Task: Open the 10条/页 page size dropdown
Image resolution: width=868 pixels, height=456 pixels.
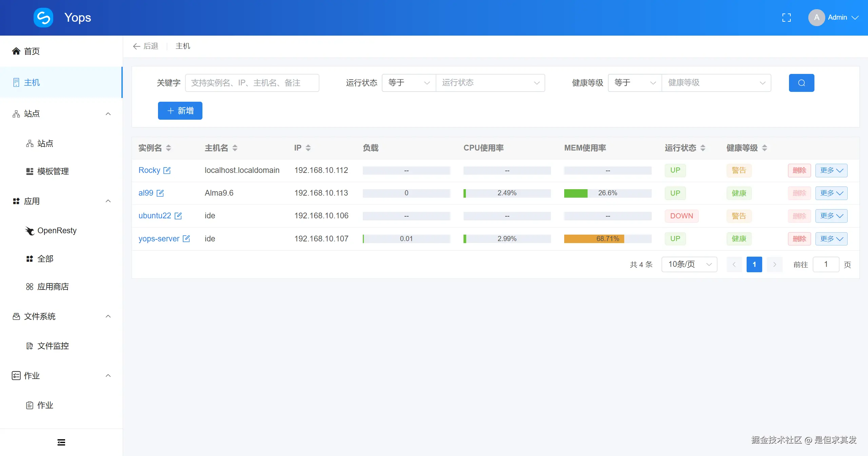Action: 689,264
